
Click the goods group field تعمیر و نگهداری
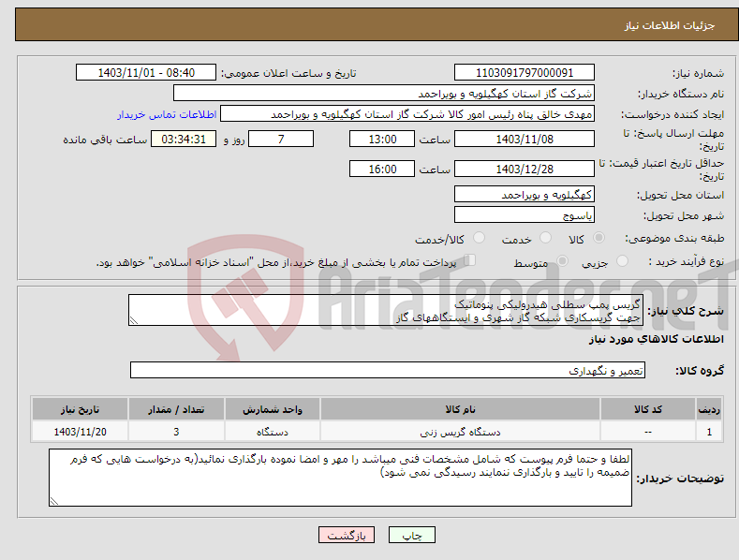388,370
